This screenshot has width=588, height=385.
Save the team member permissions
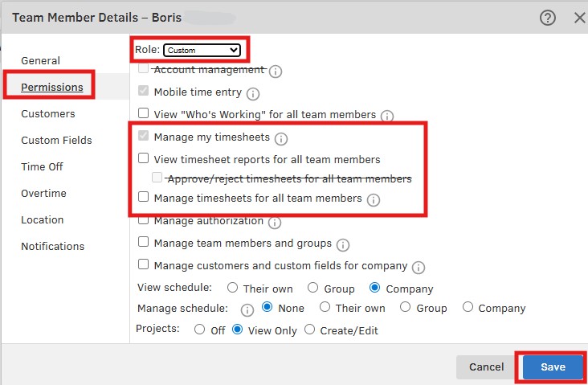point(553,367)
